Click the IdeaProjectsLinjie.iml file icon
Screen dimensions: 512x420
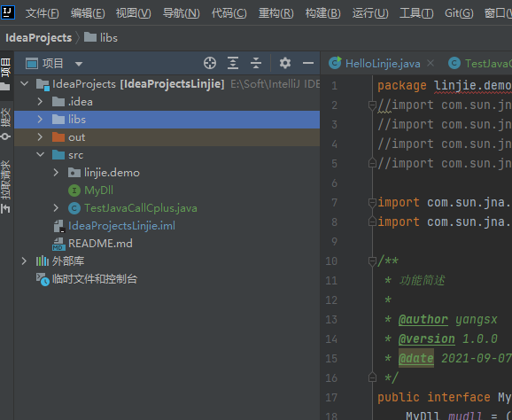(59, 226)
